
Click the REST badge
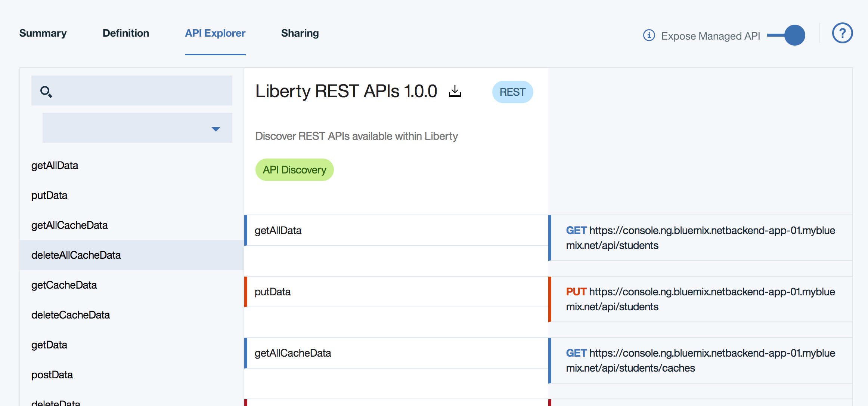point(512,92)
